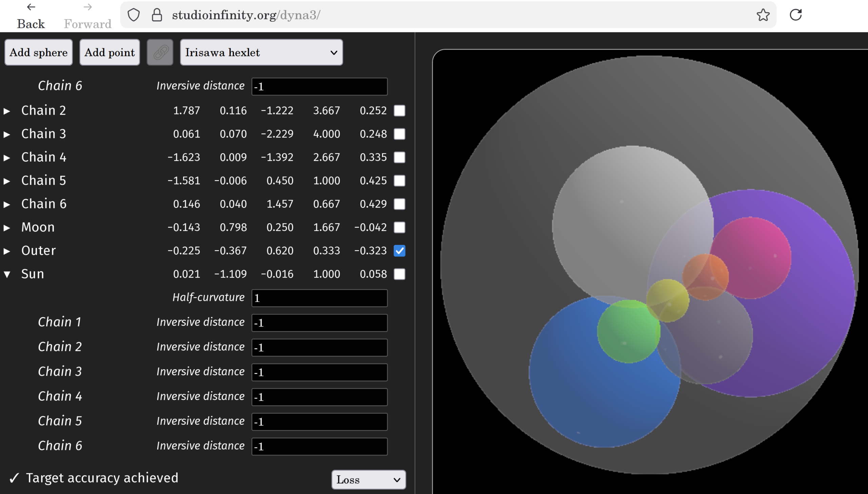868x494 pixels.
Task: Open the Irisawa hexlet dropdown
Action: pyautogui.click(x=261, y=52)
